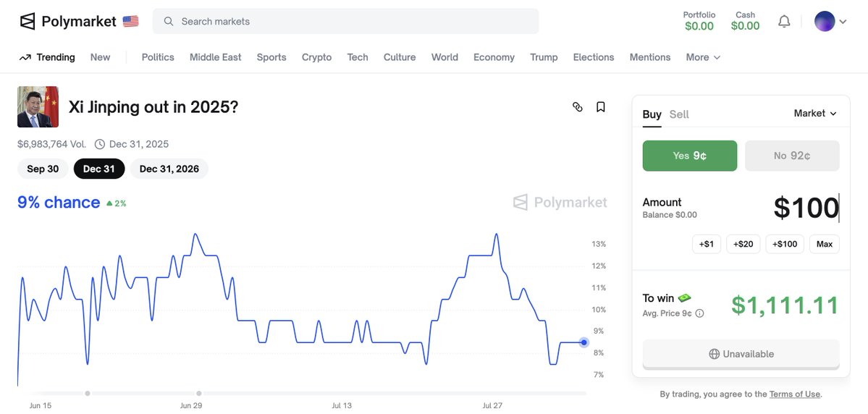
Task: Open the Tech category
Action: 358,58
